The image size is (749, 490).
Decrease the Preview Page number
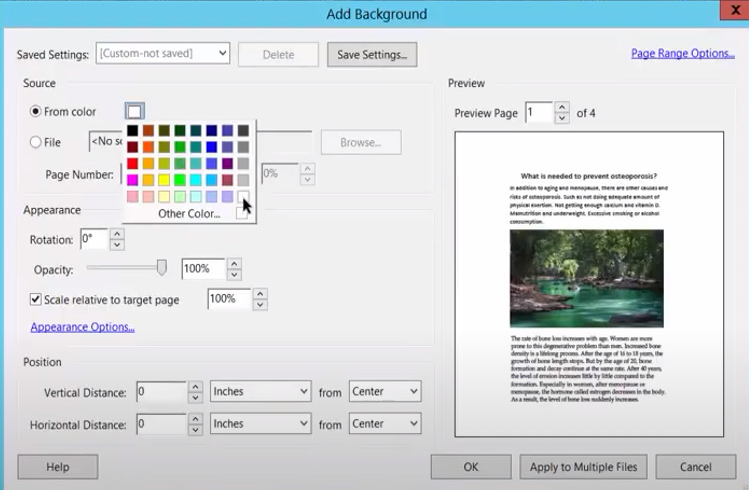(562, 118)
